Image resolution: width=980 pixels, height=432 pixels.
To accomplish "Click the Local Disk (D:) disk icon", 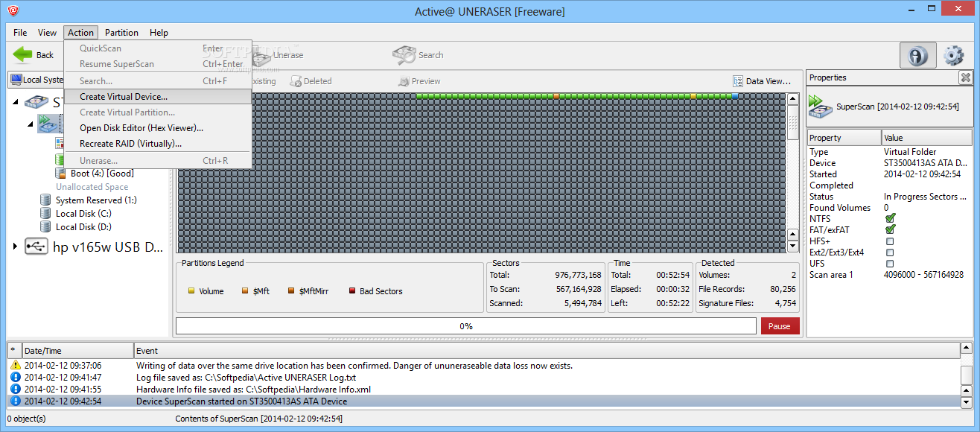I will point(46,226).
